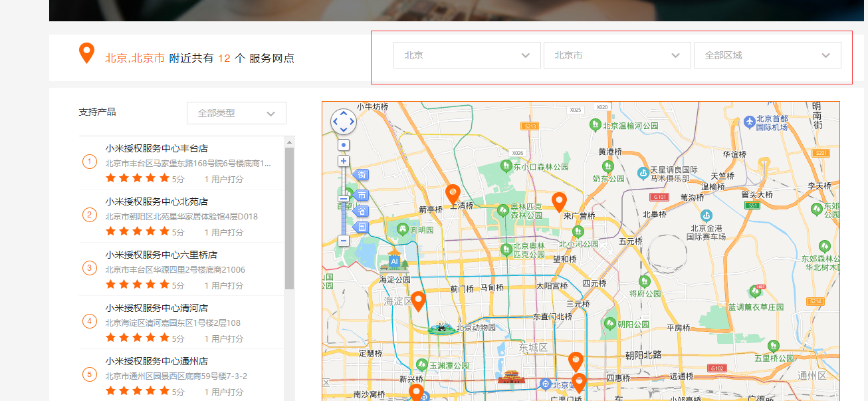
Task: Open the 小米授权服务中心清河店 entry
Action: 156,308
